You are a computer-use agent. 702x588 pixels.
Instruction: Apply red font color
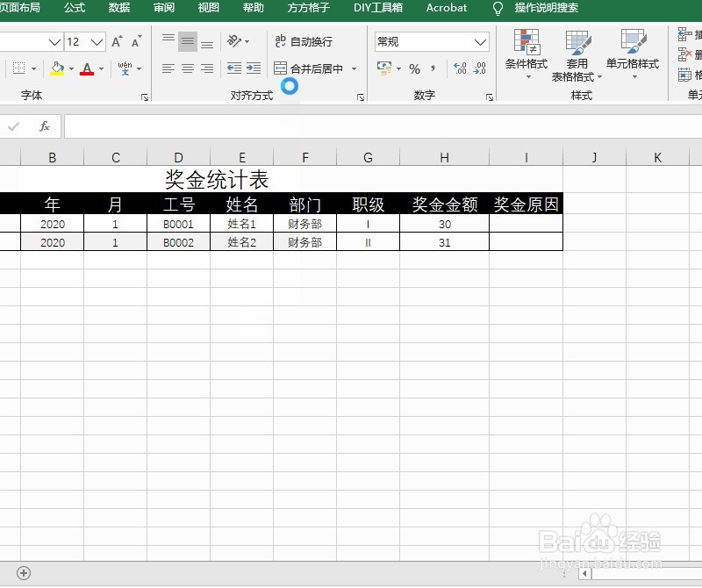click(85, 68)
